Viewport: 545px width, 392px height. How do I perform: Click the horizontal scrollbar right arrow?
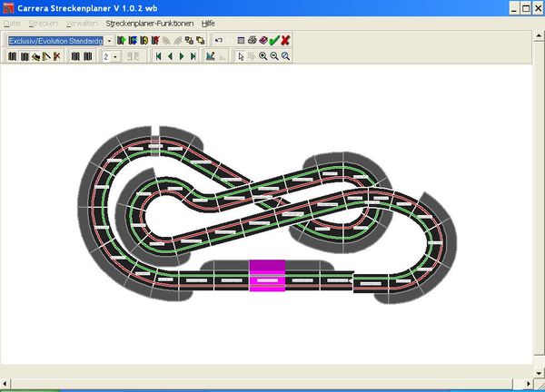click(x=529, y=384)
